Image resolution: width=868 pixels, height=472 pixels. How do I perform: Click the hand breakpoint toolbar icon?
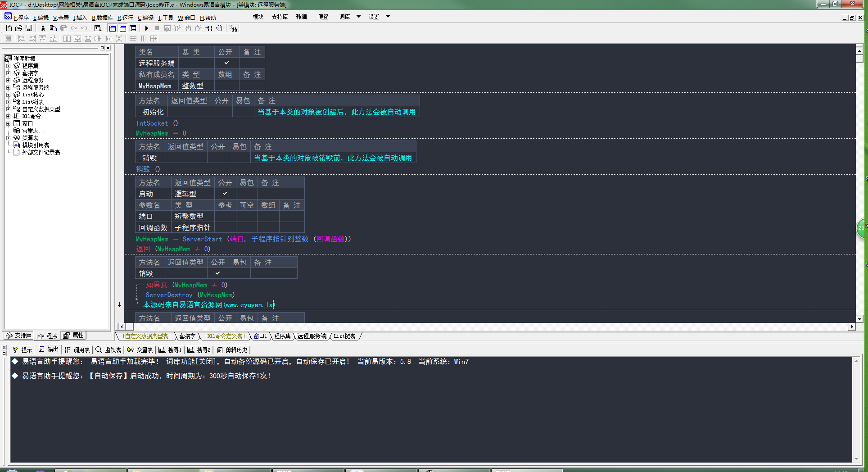(219, 28)
